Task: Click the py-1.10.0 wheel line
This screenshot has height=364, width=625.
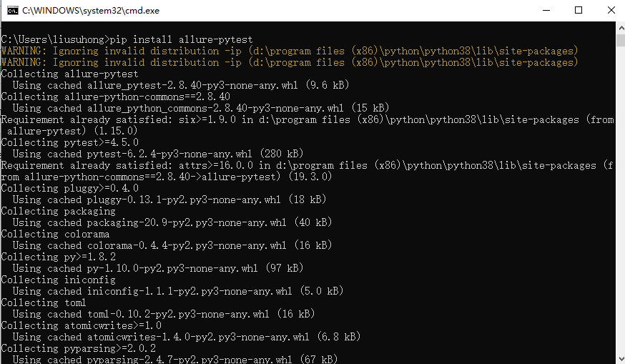Action: click(x=158, y=268)
